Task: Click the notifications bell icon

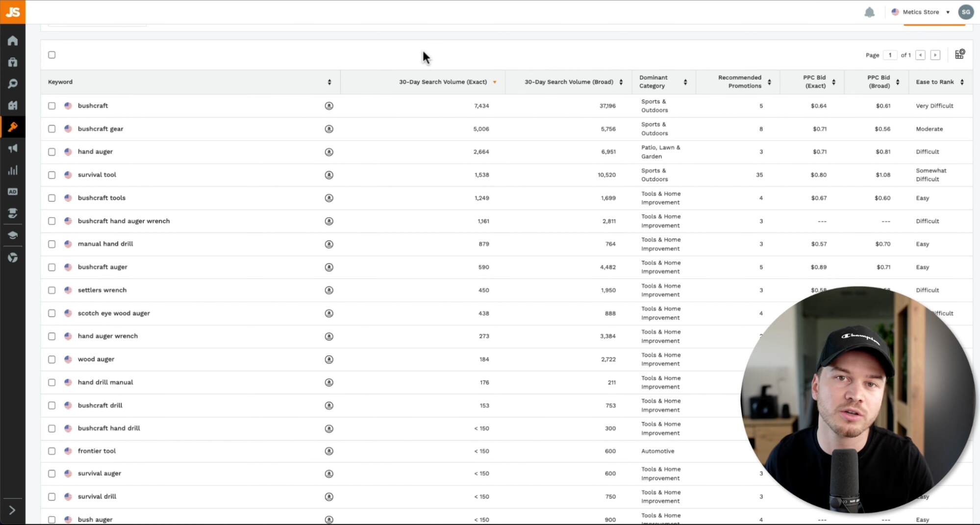Action: click(869, 12)
